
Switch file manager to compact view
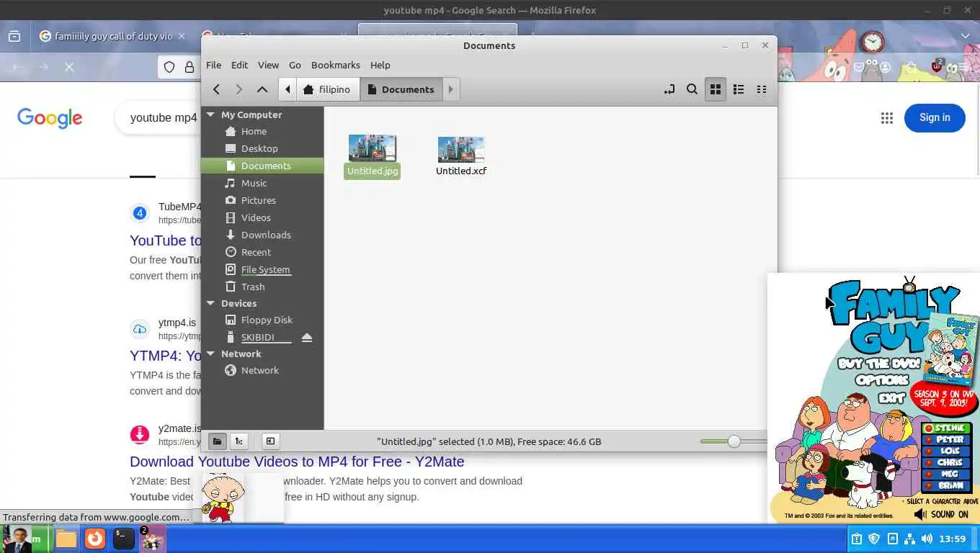pyautogui.click(x=762, y=89)
